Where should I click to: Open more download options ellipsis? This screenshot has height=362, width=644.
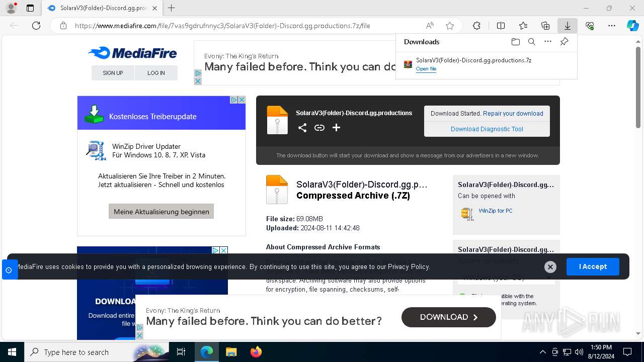(x=548, y=42)
